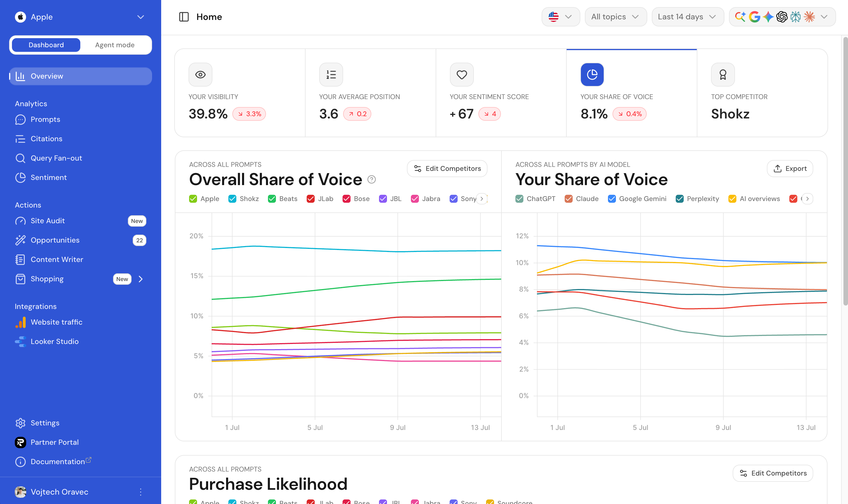The image size is (848, 504).
Task: Show more AI models in Your Share of Voice legend
Action: pyautogui.click(x=807, y=199)
